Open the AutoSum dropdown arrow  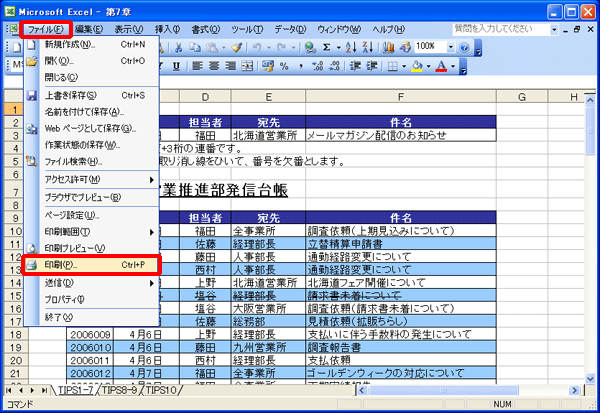point(339,47)
